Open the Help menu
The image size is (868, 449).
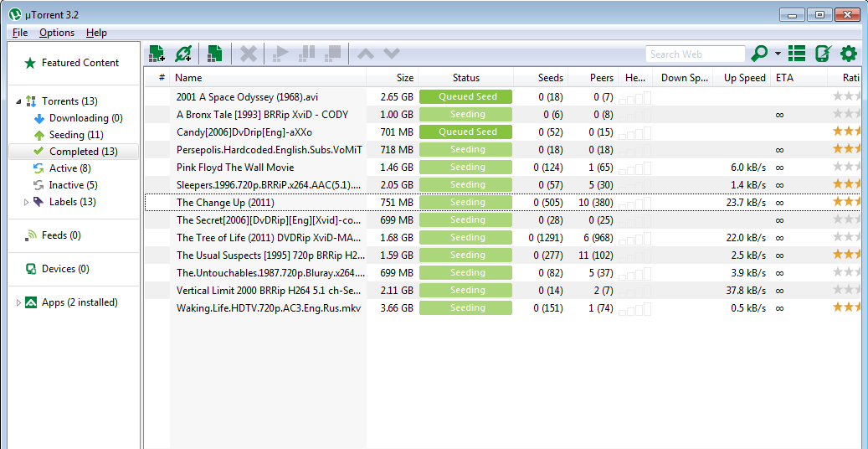96,33
